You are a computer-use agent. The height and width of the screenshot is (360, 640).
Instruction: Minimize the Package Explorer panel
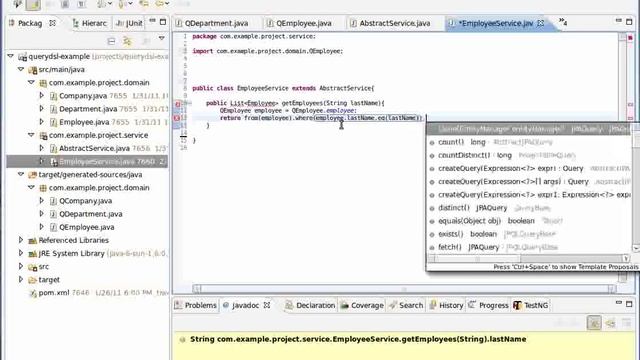(x=152, y=21)
